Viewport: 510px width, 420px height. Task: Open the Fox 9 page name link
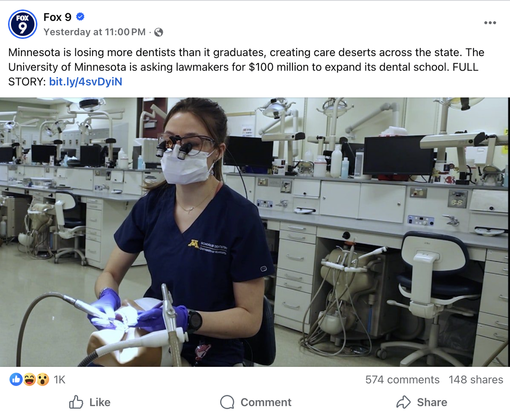click(57, 17)
